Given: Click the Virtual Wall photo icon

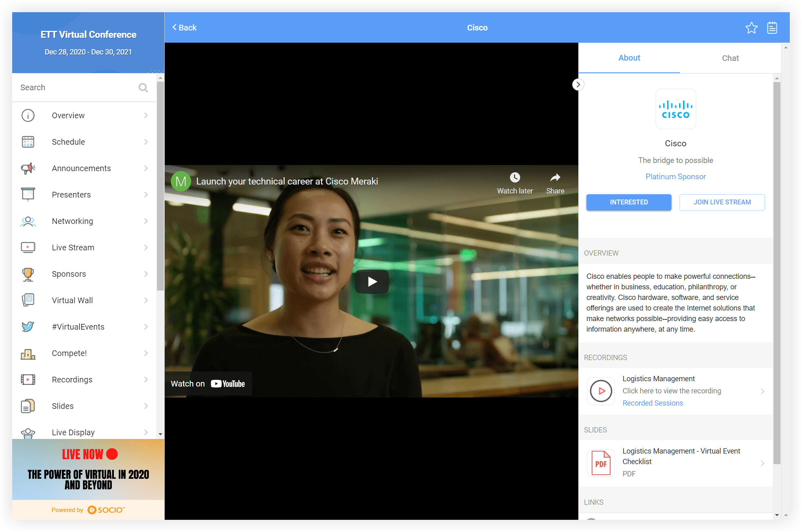Looking at the screenshot, I should [x=28, y=300].
